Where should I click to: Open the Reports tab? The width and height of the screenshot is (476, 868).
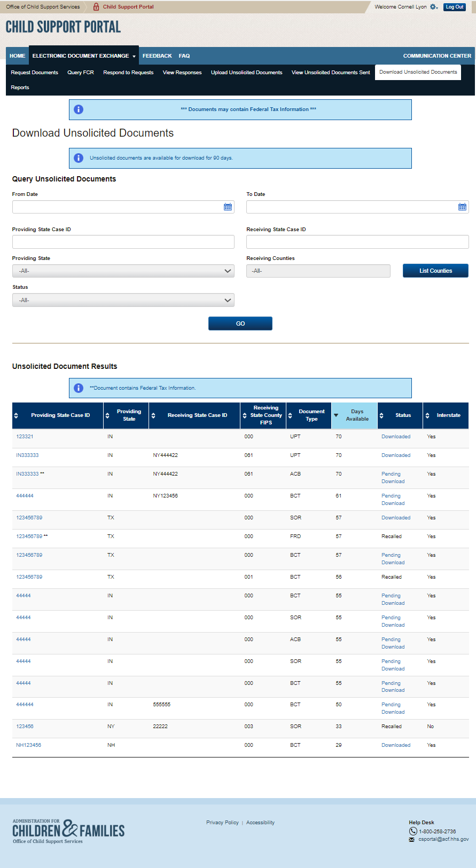20,88
